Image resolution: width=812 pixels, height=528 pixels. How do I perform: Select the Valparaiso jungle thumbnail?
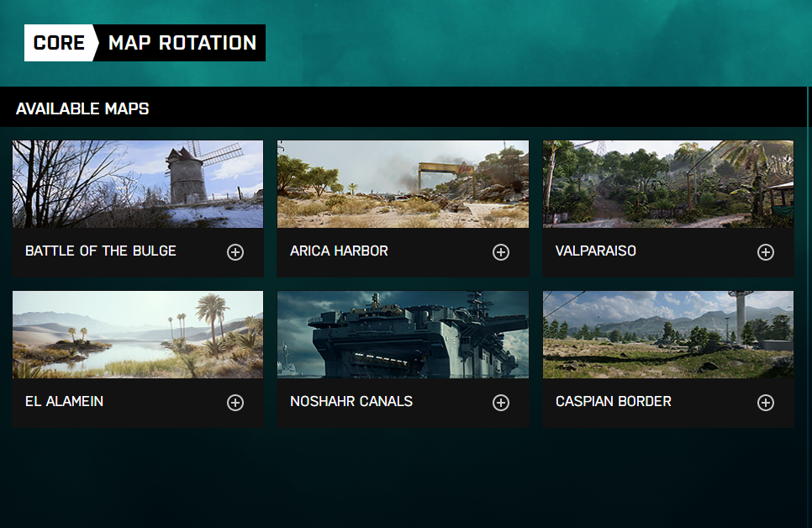pyautogui.click(x=668, y=184)
